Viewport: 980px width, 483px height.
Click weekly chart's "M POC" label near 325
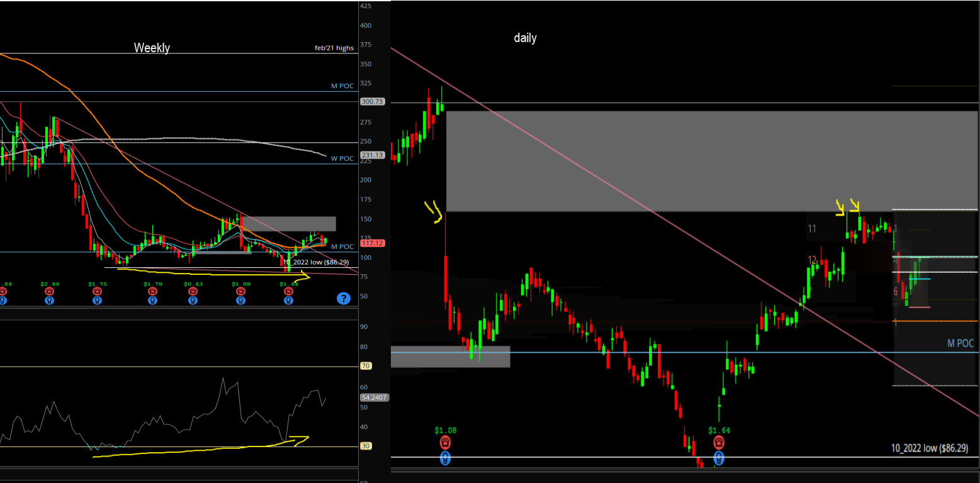(342, 86)
